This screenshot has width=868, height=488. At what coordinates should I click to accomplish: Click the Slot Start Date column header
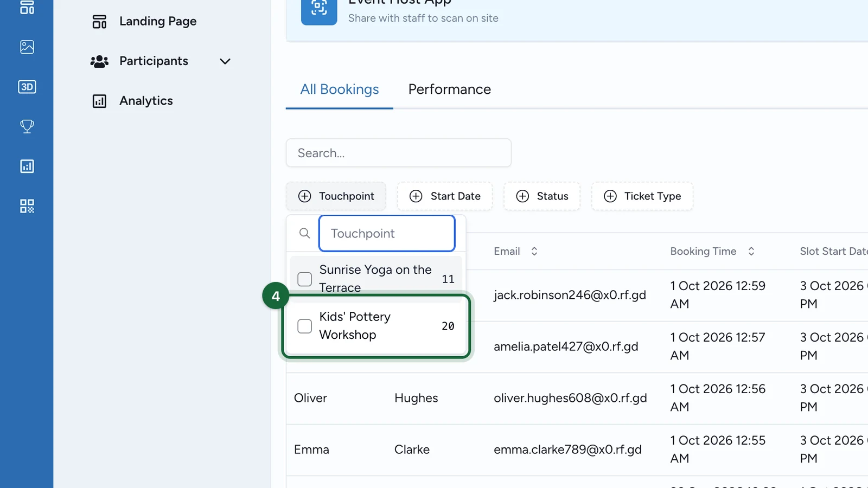click(833, 251)
